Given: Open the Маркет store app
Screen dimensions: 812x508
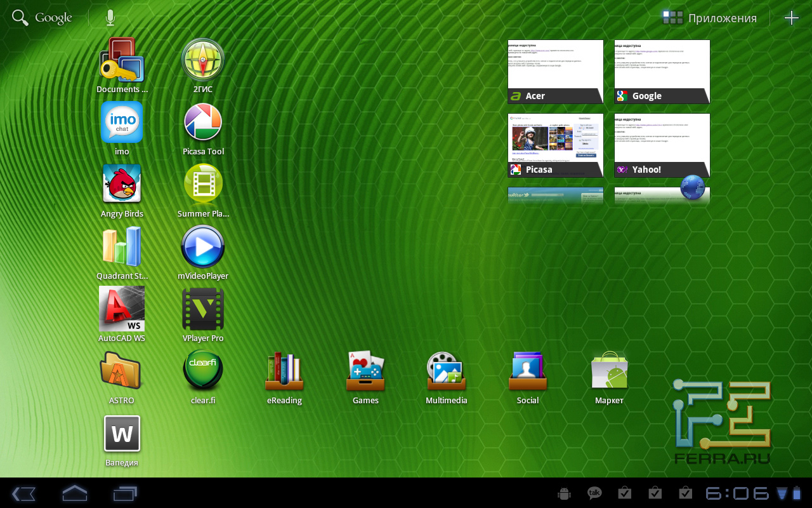Looking at the screenshot, I should coord(609,371).
